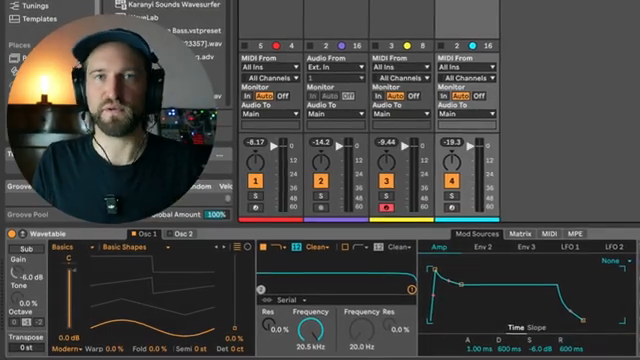Set track 3 Monitor to Off
The width and height of the screenshot is (640, 360).
(x=413, y=96)
